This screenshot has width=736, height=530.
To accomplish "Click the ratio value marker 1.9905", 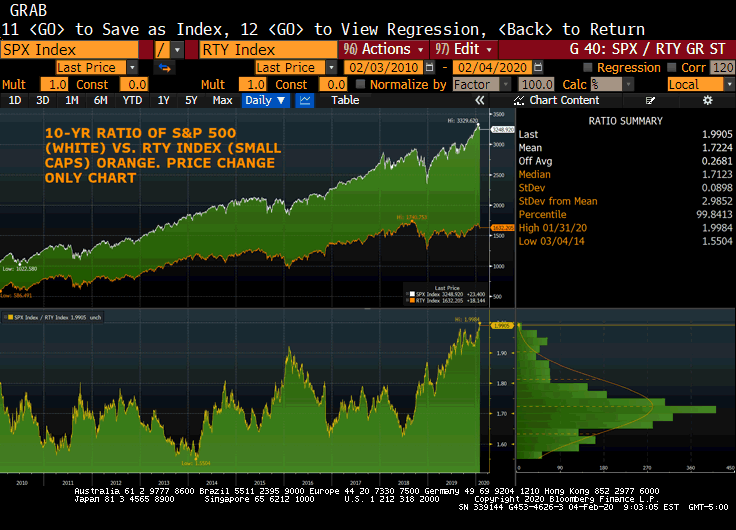I will point(502,325).
